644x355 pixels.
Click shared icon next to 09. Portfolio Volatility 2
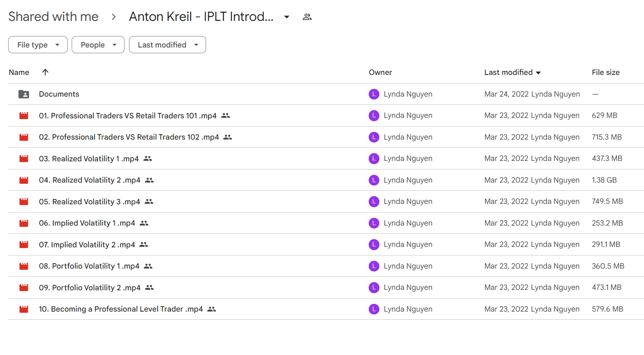pyautogui.click(x=150, y=287)
